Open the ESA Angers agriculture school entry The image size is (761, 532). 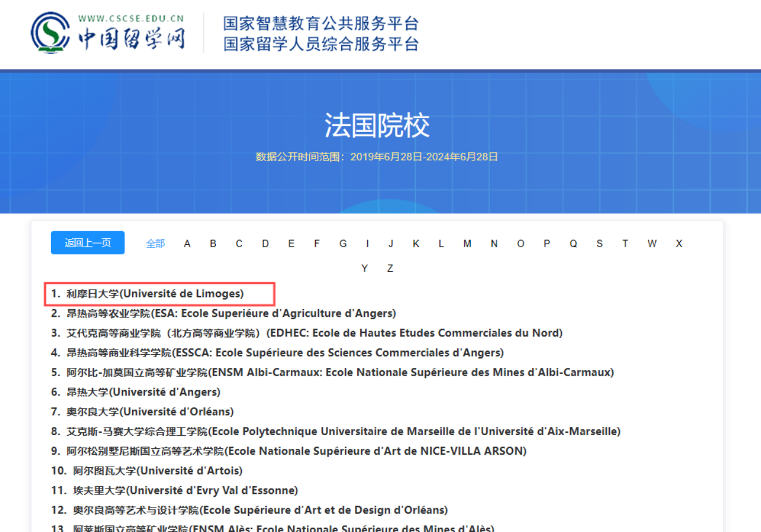click(231, 313)
